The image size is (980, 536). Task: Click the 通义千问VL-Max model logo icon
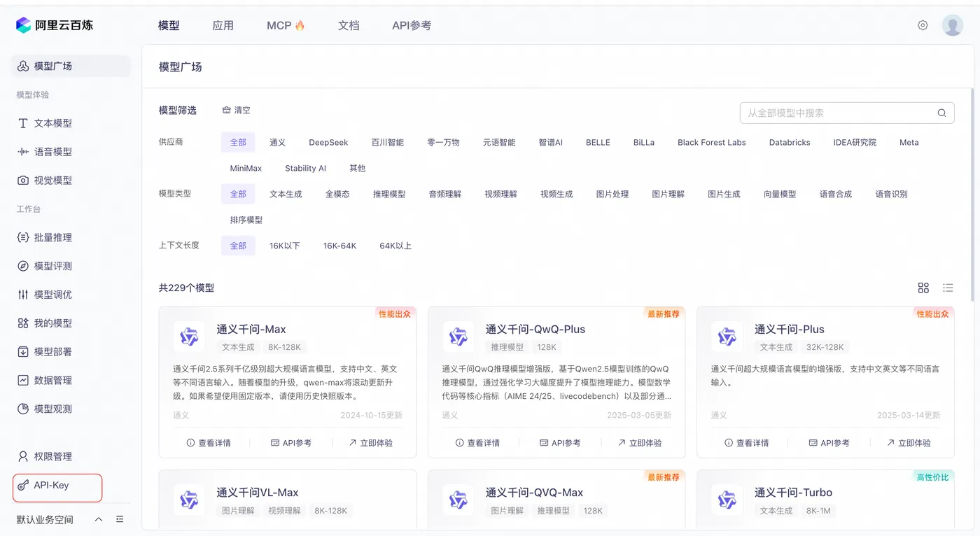(x=189, y=500)
